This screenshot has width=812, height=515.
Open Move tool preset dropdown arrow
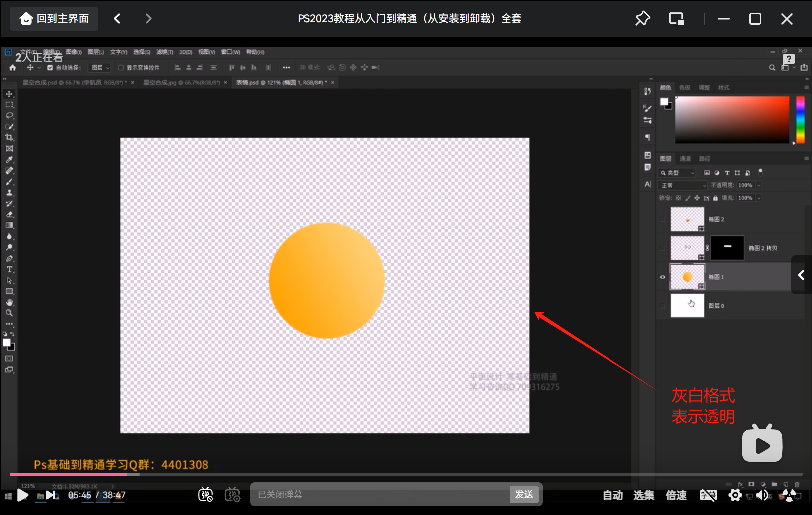pos(39,68)
